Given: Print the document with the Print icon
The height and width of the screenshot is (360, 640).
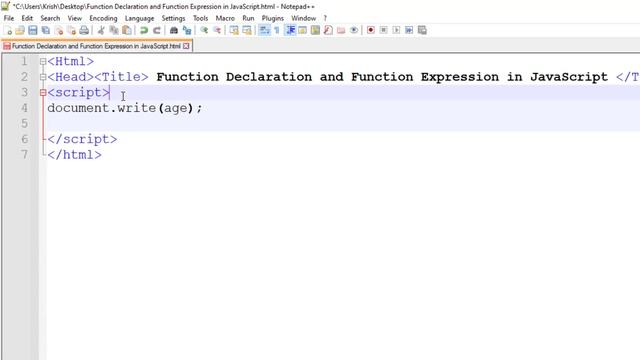Looking at the screenshot, I should tap(84, 30).
